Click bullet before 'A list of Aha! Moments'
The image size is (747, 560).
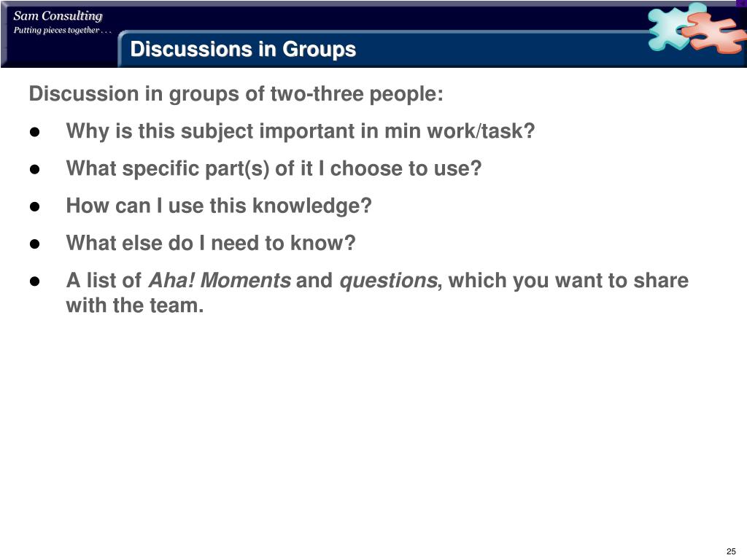click(34, 281)
